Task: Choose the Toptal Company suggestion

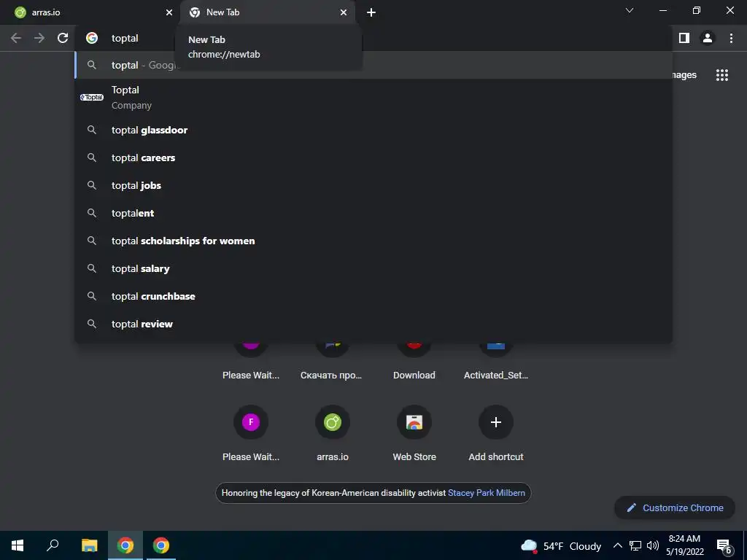Action: pyautogui.click(x=373, y=98)
